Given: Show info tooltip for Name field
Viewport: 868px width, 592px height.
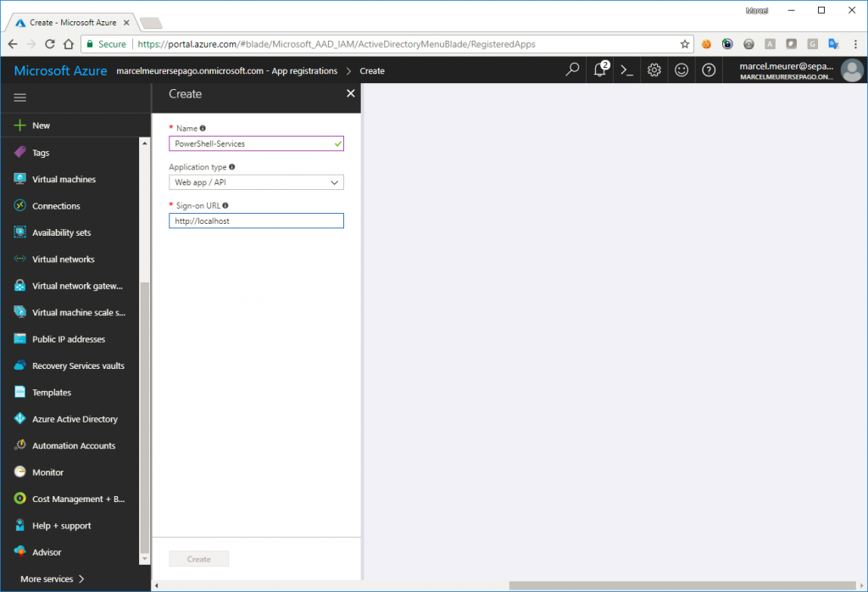Looking at the screenshot, I should [203, 128].
